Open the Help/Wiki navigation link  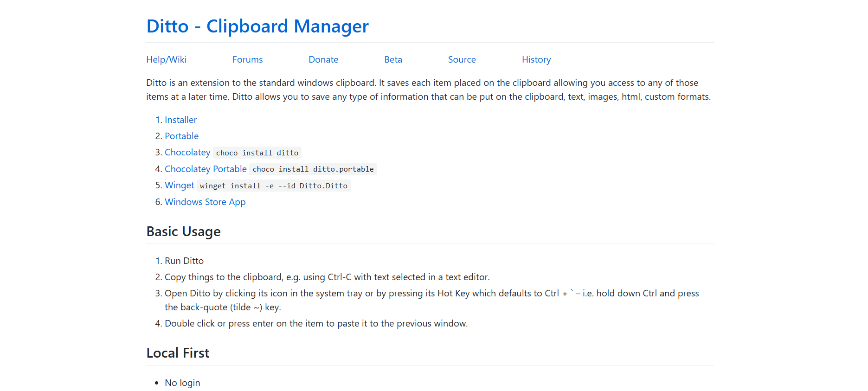[x=166, y=59]
